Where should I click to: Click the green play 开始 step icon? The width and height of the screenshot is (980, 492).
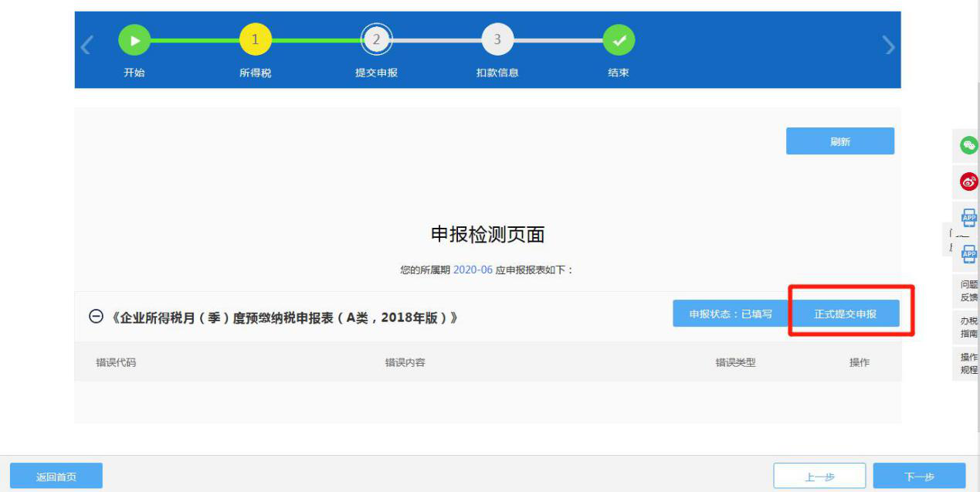(134, 40)
